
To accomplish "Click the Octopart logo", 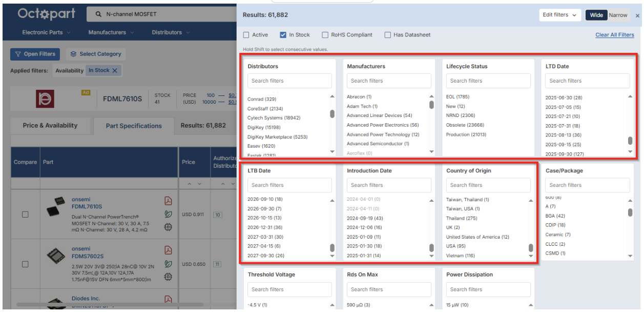I will (x=46, y=14).
